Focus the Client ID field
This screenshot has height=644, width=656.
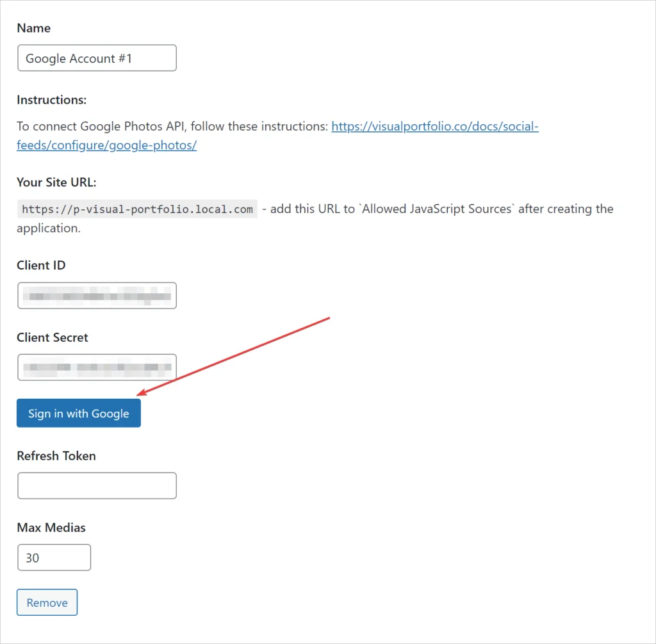97,296
